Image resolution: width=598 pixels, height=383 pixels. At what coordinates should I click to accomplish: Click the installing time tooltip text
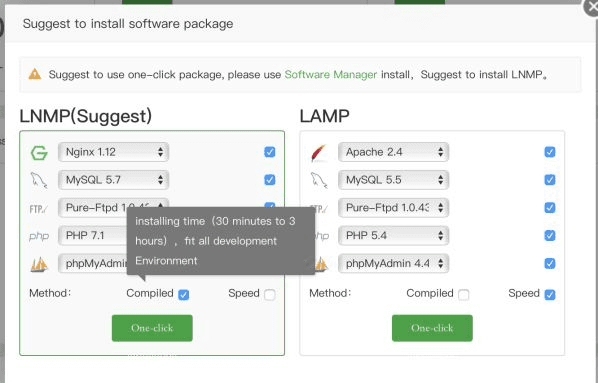point(215,241)
